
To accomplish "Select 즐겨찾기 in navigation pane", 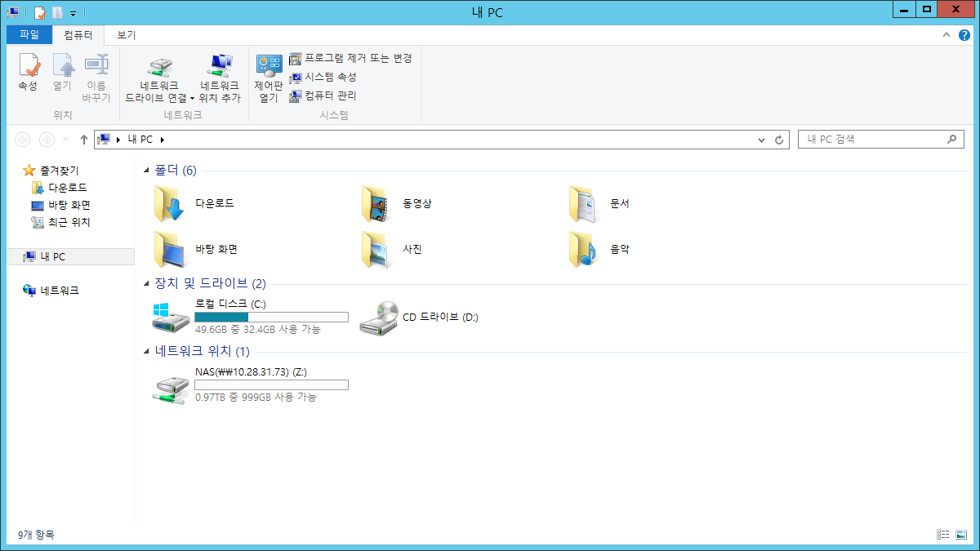I will 51,170.
